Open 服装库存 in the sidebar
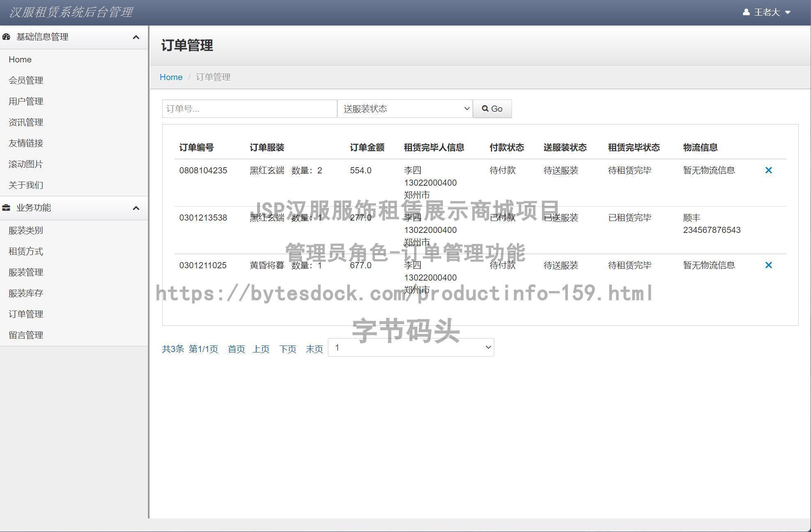 (26, 293)
